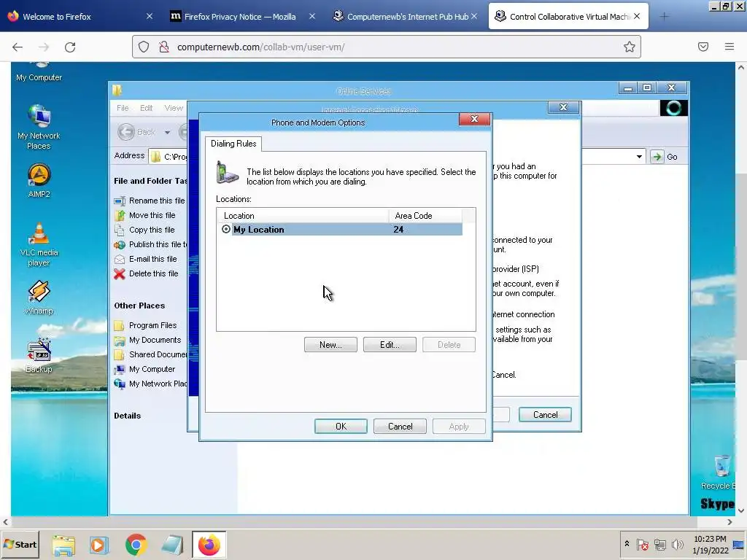Viewport: 747px width, 560px height.
Task: Click the notebook icon on the taskbar
Action: [x=172, y=545]
